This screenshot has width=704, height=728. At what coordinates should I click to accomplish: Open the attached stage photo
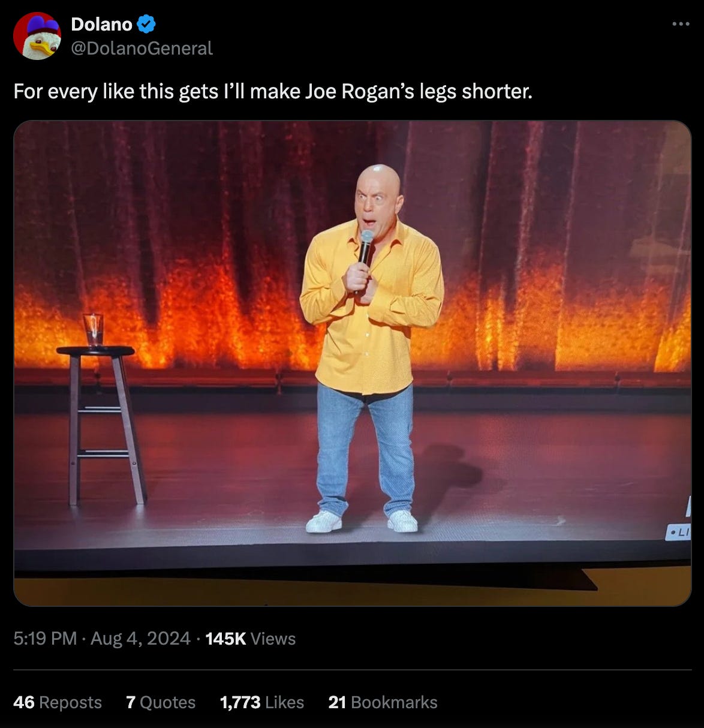tap(353, 363)
